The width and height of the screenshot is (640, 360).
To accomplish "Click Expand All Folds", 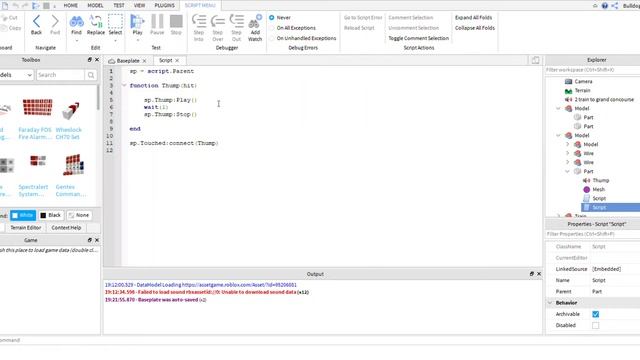I will point(473,18).
